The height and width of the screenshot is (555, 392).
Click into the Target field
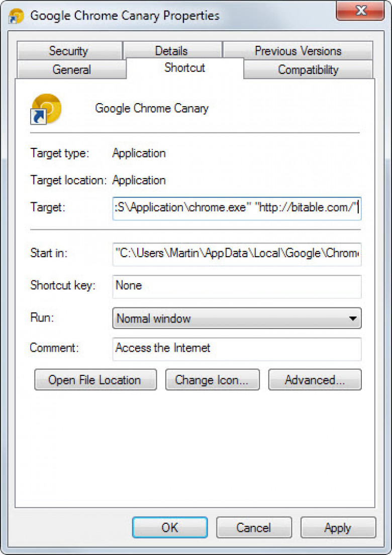point(237,208)
